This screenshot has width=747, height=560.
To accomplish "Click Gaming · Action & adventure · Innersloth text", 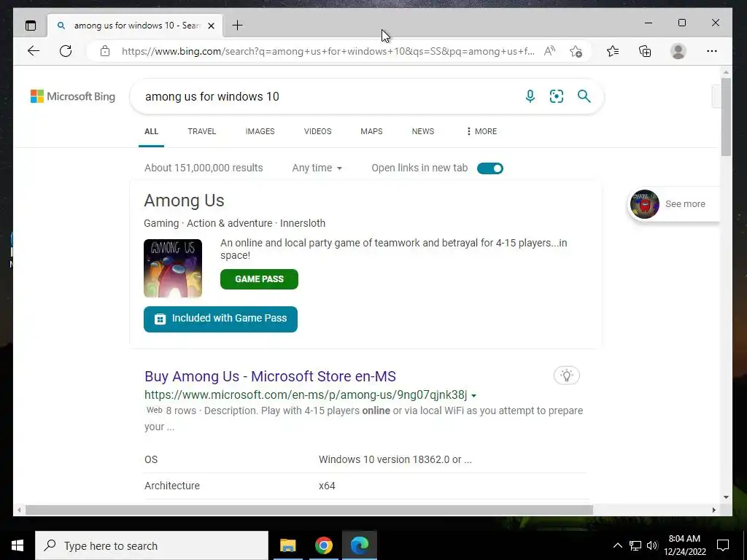I will pos(234,223).
